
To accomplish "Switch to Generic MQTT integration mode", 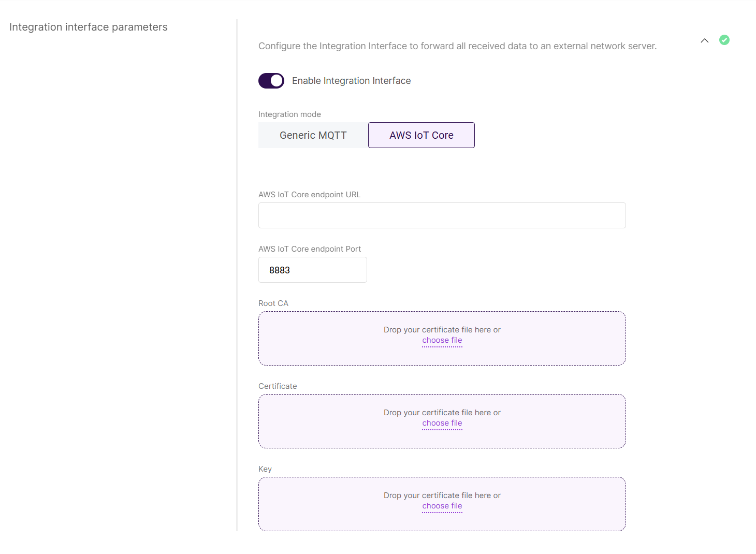I will (312, 135).
